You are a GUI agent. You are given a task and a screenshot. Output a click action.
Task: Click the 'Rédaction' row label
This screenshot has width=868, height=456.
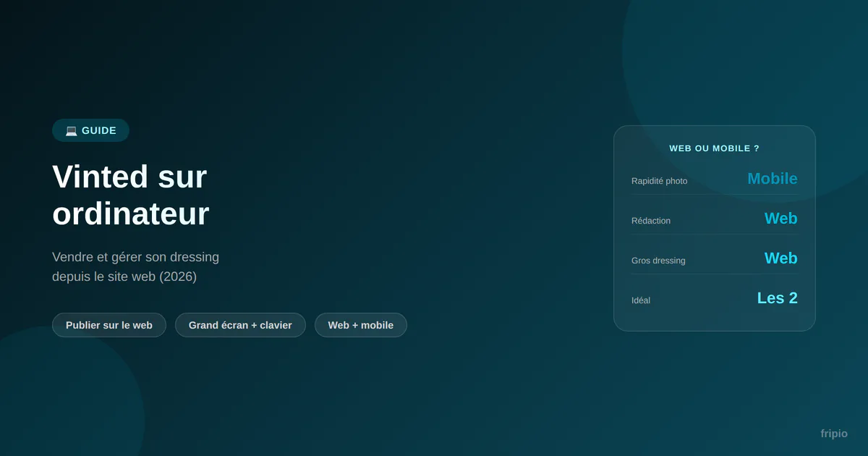[x=651, y=221]
